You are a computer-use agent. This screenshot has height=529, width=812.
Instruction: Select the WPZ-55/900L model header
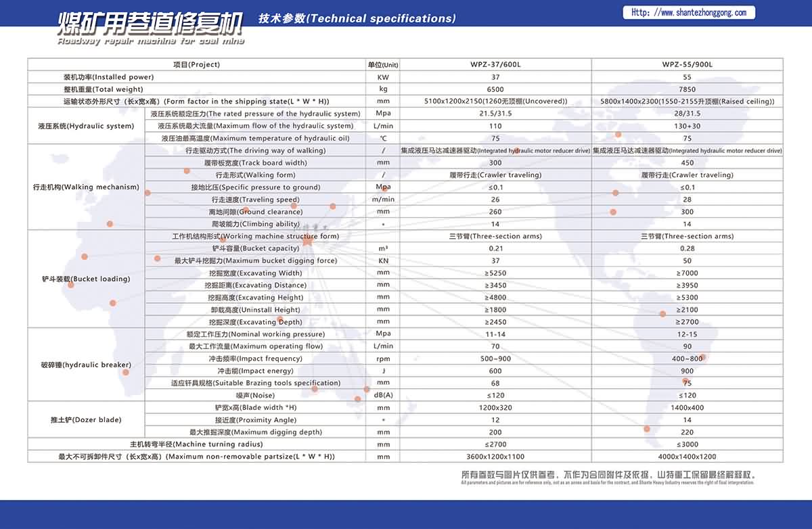pyautogui.click(x=687, y=65)
